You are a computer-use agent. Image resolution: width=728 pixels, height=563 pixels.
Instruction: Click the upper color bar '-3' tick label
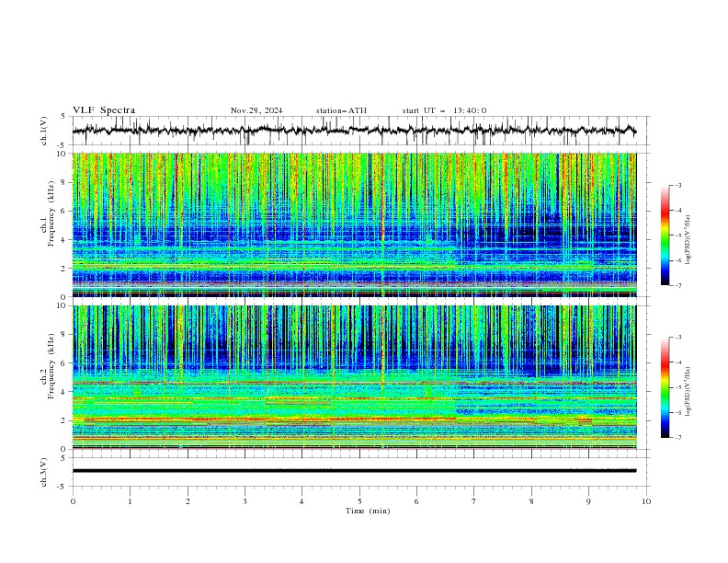[677, 185]
